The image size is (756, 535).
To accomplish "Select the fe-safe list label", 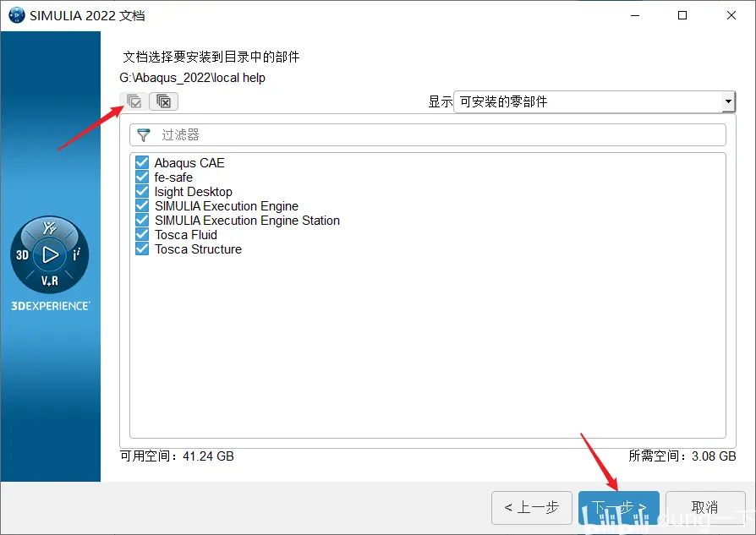I will (173, 177).
